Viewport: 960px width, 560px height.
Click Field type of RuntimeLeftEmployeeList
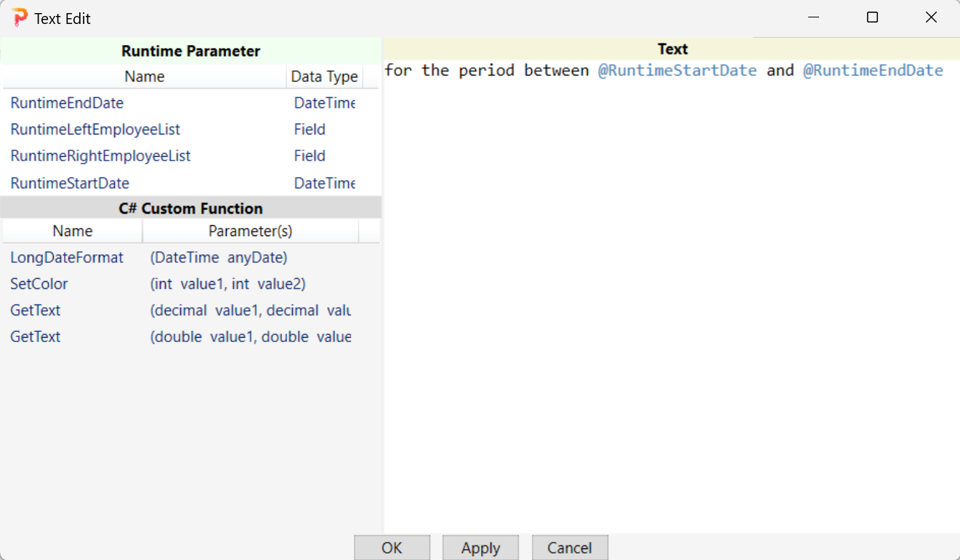coord(310,129)
